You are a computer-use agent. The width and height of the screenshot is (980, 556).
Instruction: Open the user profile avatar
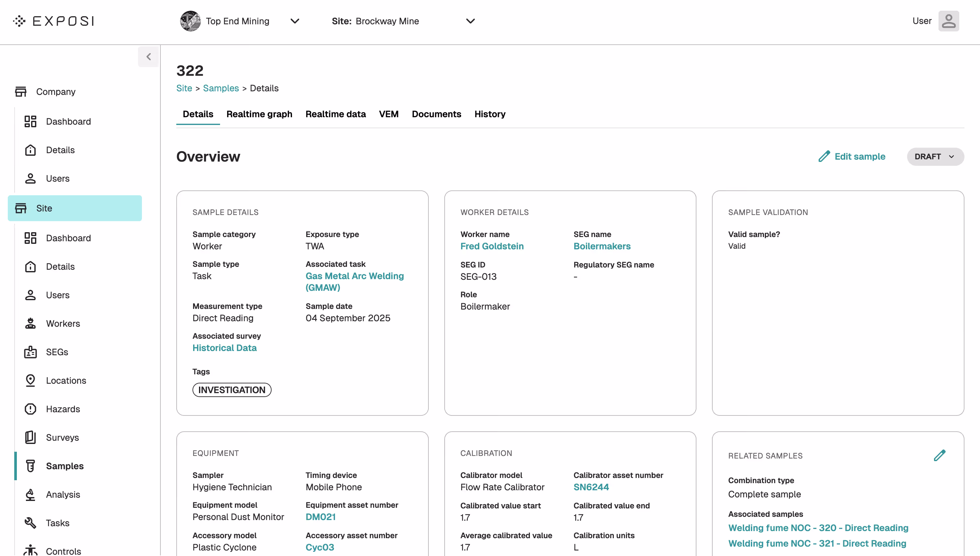pyautogui.click(x=949, y=21)
